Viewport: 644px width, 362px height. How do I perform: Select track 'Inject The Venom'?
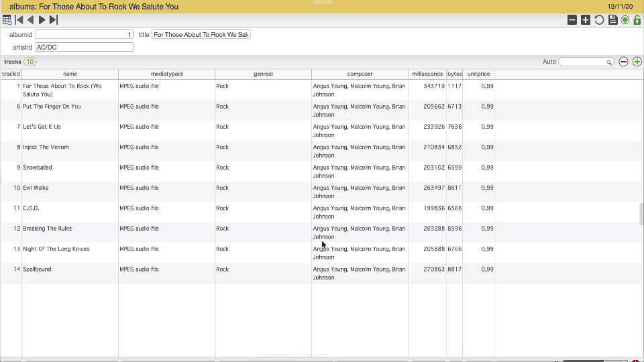point(46,147)
